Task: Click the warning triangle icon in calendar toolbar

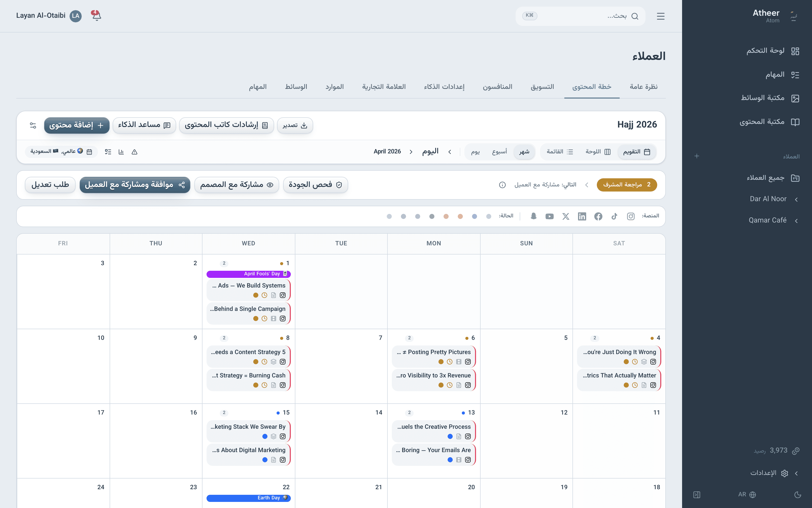Action: pos(134,152)
